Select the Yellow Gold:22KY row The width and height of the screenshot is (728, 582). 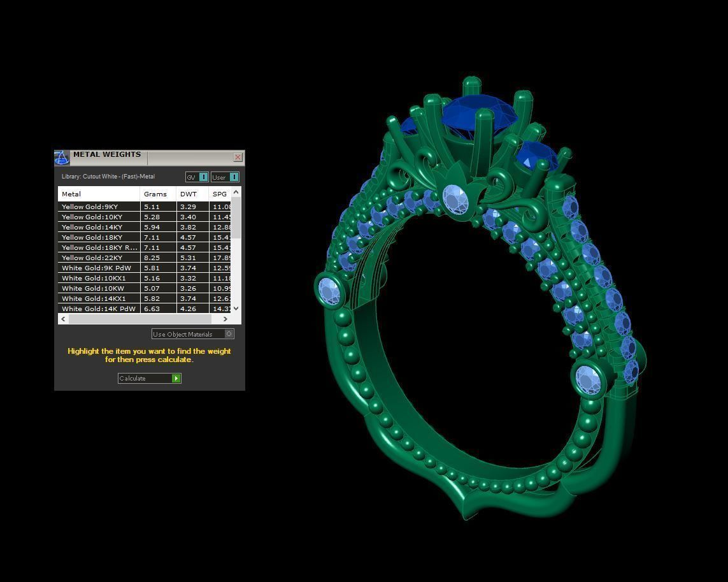pos(145,258)
